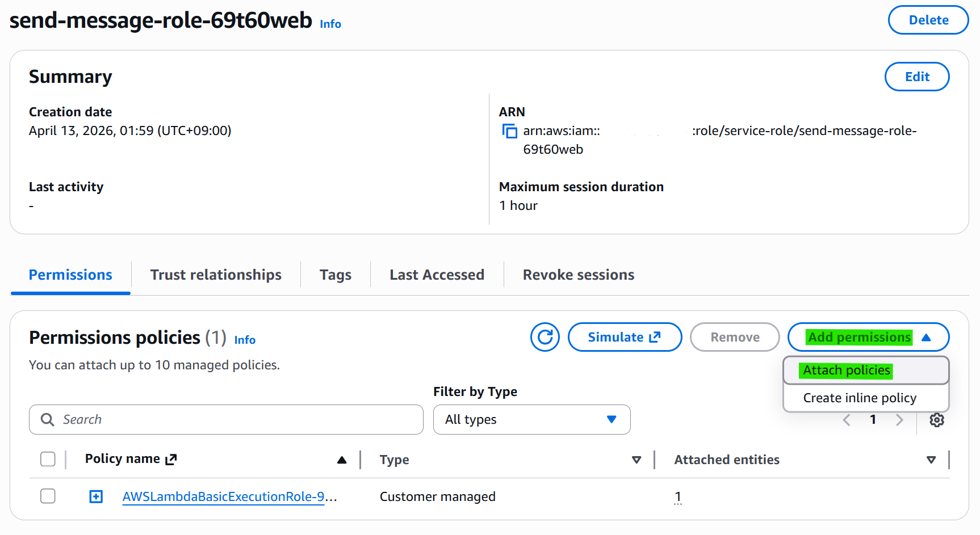Click page number 1 in pagination
Screen dimensions: 980x535
(873, 420)
